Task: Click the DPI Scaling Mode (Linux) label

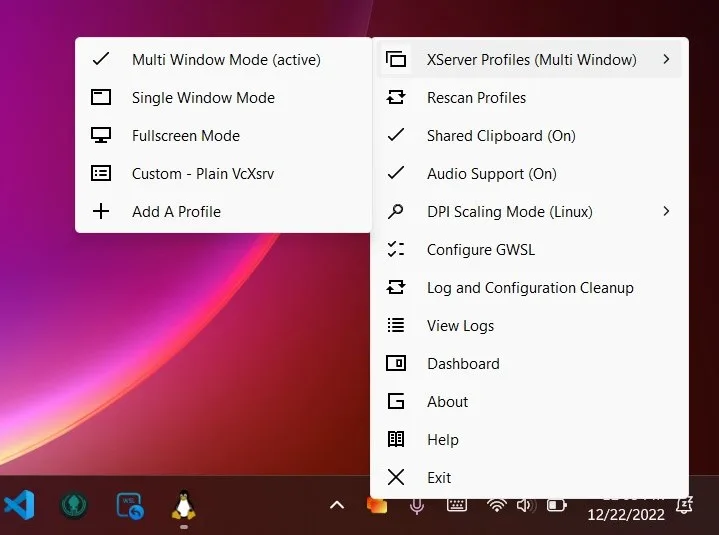Action: coord(509,212)
